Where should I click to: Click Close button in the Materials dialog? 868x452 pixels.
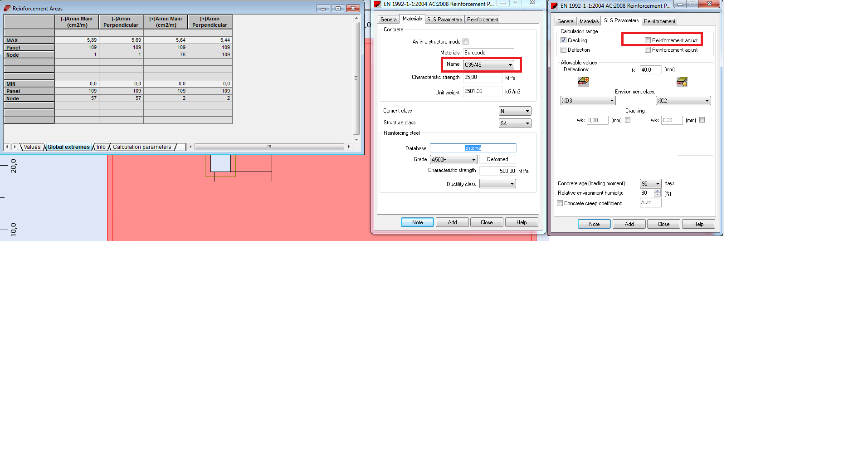point(487,222)
